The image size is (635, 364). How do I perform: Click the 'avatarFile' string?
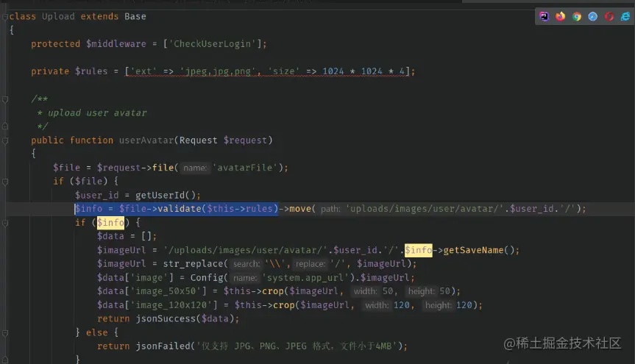tap(245, 168)
